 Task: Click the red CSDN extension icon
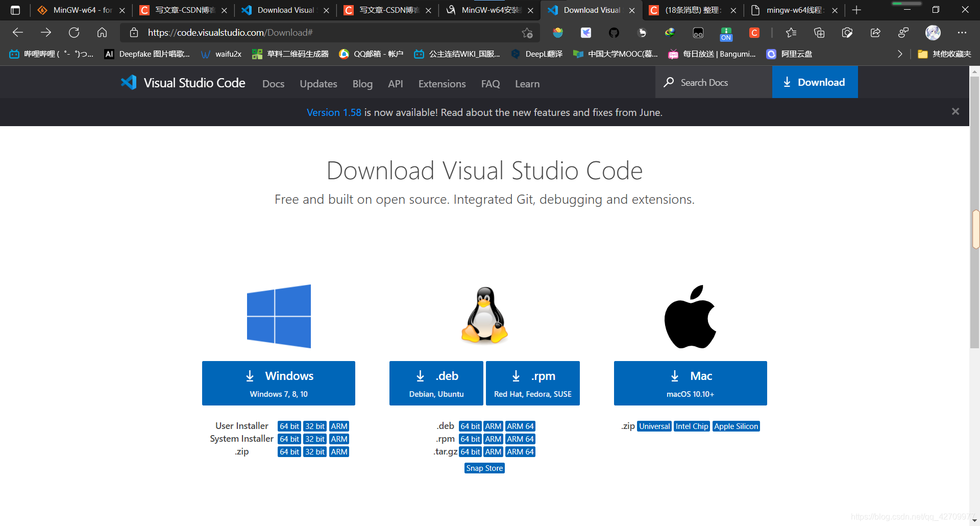click(754, 33)
